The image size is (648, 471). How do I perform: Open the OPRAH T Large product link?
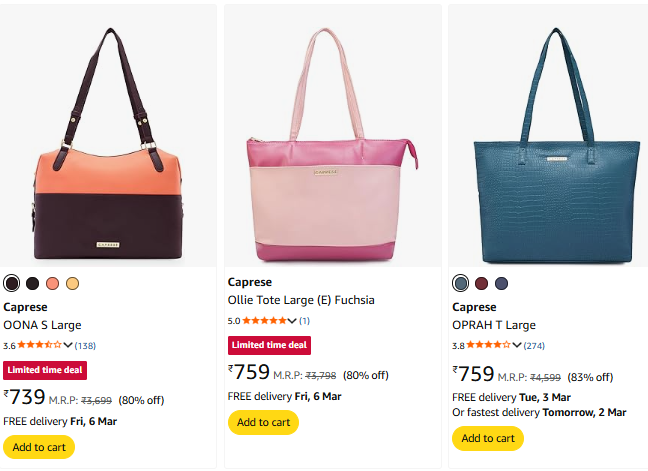pyautogui.click(x=494, y=325)
